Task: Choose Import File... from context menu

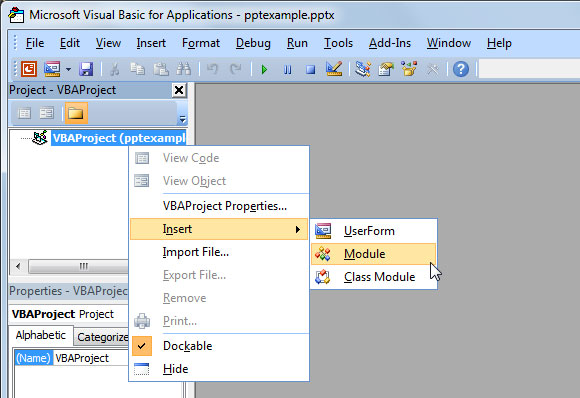Action: point(219,252)
